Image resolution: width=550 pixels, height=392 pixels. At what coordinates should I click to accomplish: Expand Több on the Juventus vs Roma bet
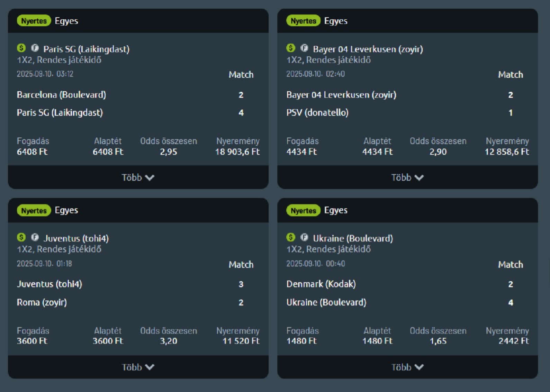click(x=138, y=367)
